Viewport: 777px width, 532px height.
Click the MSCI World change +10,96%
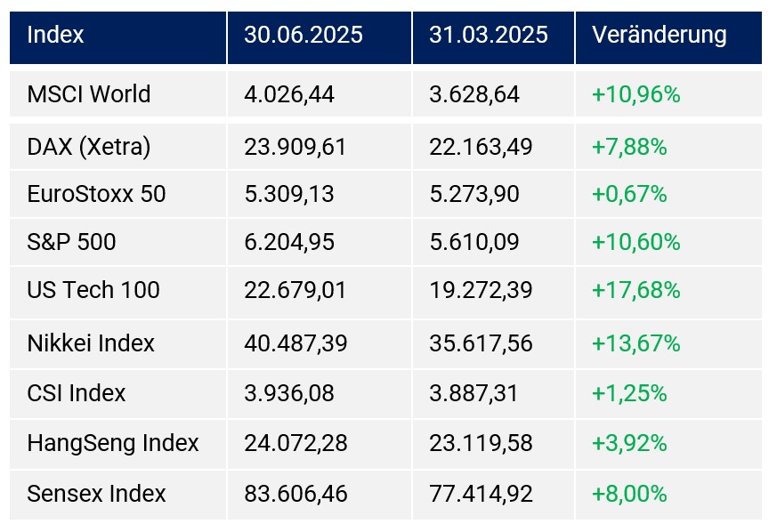(x=635, y=94)
